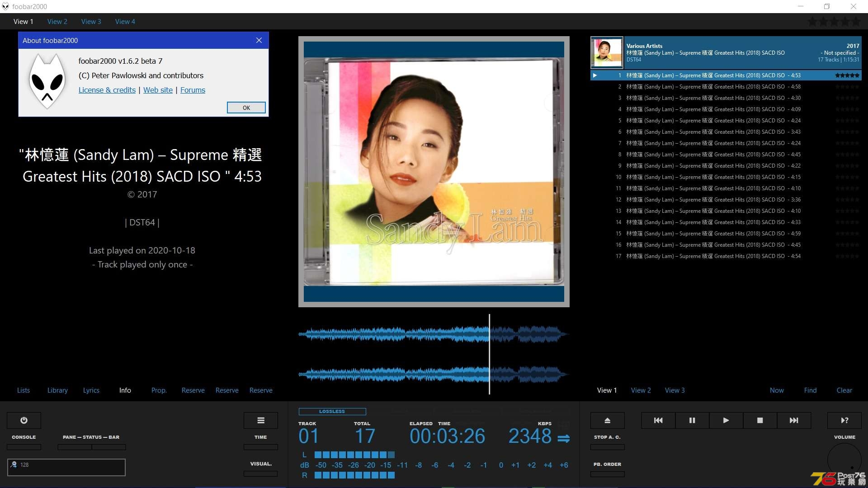Click the search input field showing 128

click(66, 467)
